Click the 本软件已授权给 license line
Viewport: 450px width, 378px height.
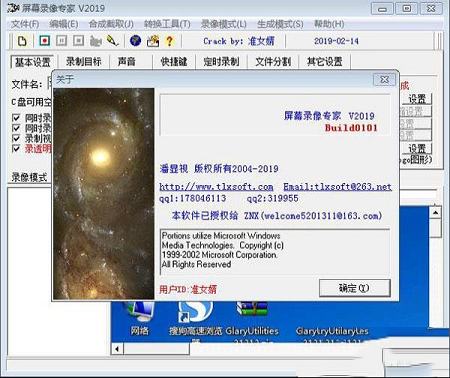point(277,215)
